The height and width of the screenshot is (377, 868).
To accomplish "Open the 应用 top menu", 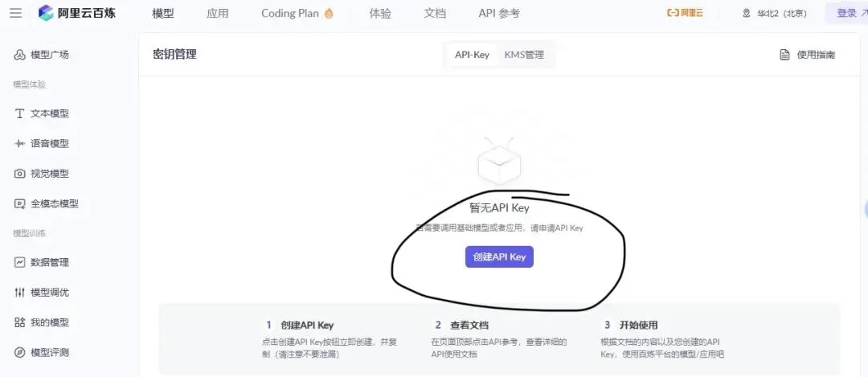I will pyautogui.click(x=217, y=14).
